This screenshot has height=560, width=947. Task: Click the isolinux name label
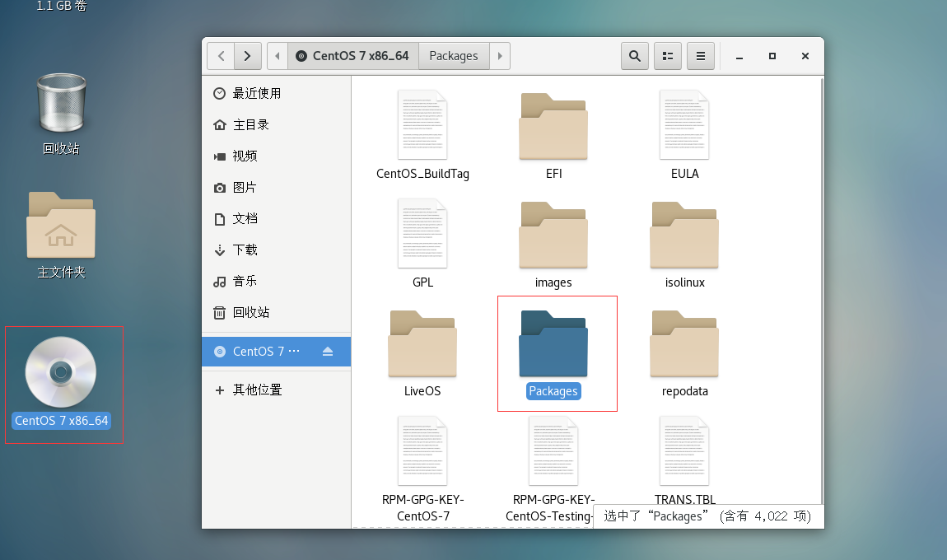coord(685,282)
